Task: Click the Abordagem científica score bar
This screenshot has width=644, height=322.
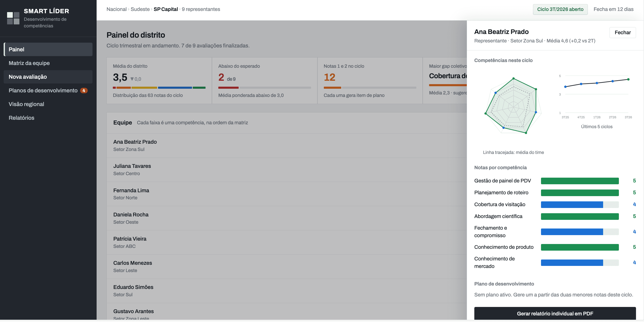Action: 580,216
